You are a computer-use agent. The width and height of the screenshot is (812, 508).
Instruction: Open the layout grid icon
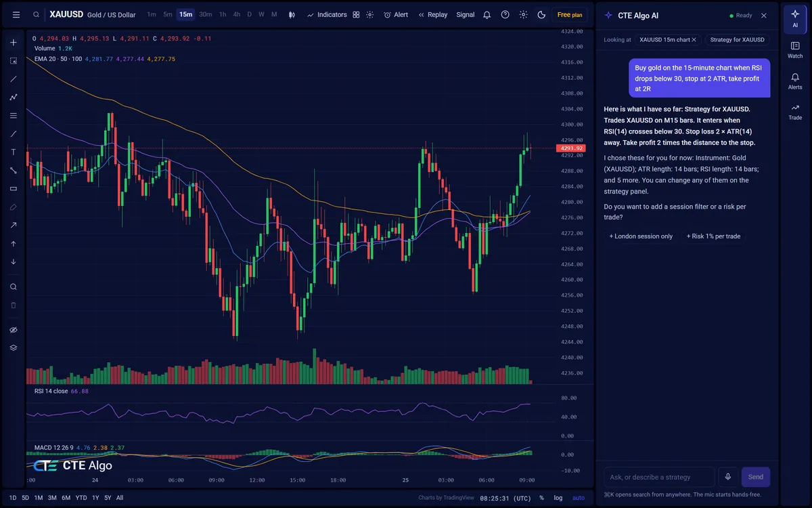356,14
